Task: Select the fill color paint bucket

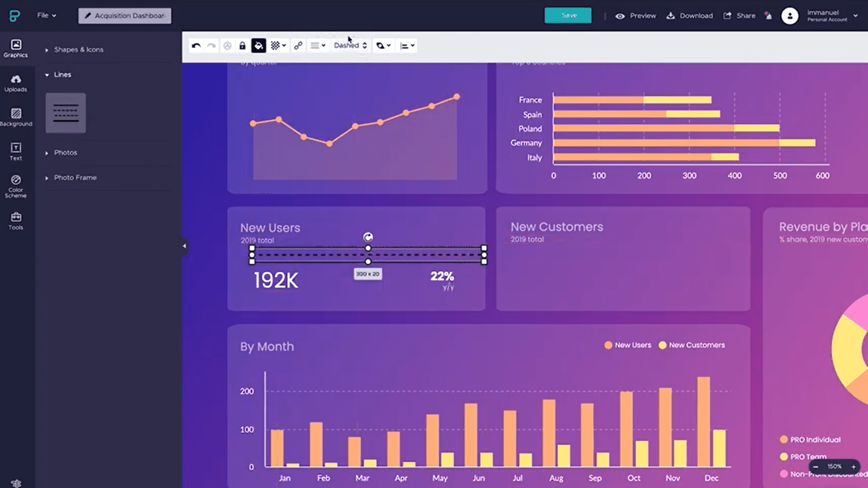Action: tap(259, 46)
